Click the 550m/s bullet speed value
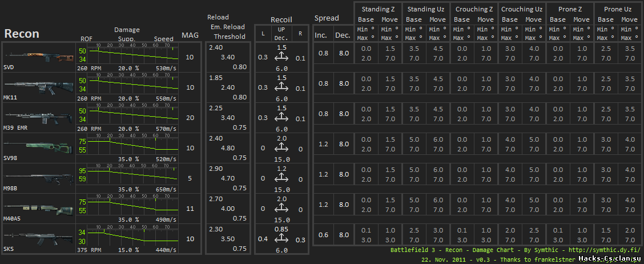This screenshot has width=644, height=264. pyautogui.click(x=166, y=98)
